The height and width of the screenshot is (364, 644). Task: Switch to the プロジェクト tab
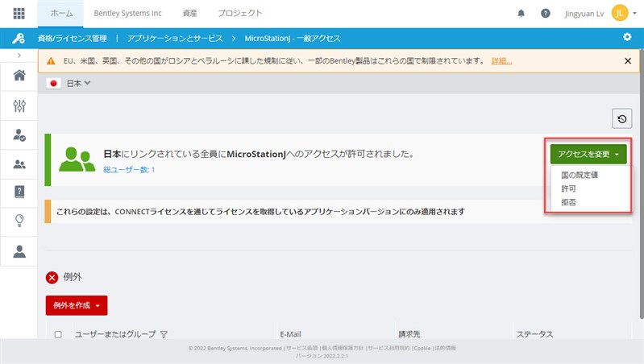(240, 14)
